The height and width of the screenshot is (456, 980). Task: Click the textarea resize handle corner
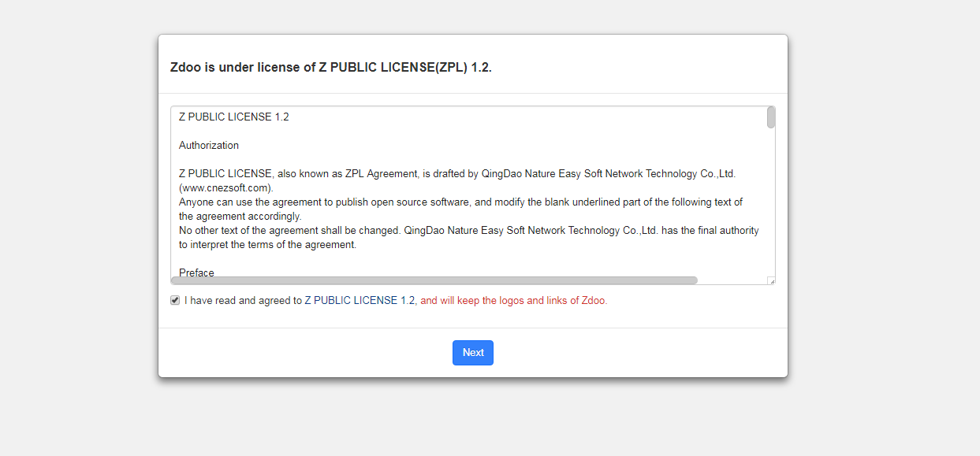771,280
